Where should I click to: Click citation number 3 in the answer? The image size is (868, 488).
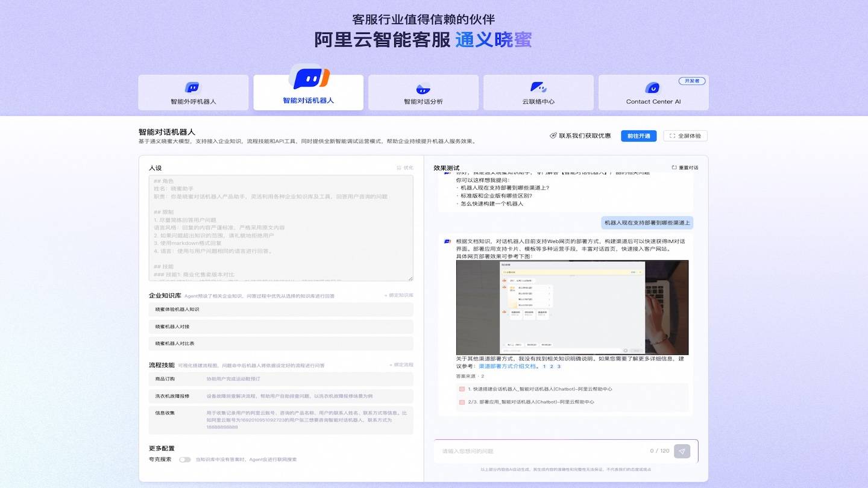[x=559, y=366]
